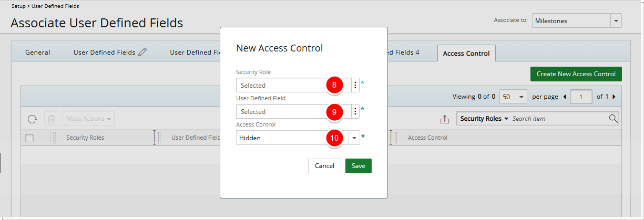Click the Search item input field
644x220 pixels.
tap(558, 119)
